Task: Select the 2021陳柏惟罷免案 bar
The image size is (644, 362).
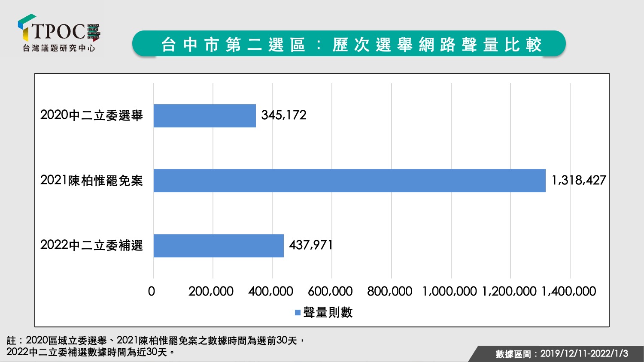Action: pos(349,181)
